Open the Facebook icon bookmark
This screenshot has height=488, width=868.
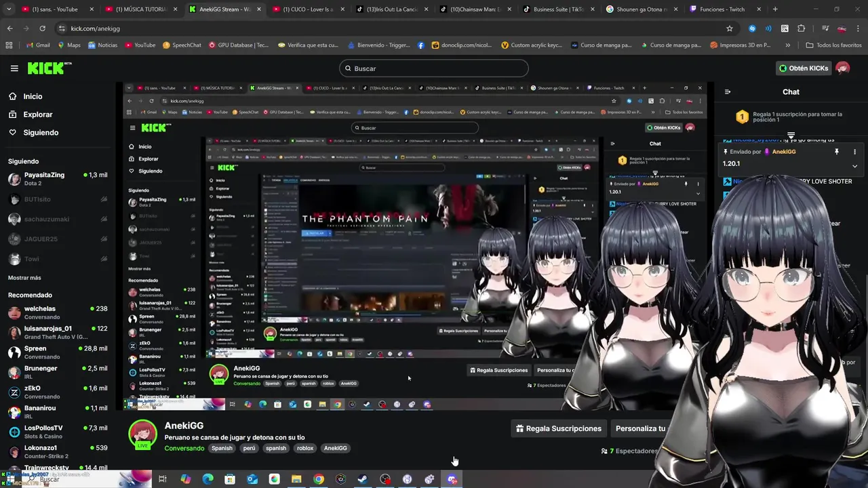tap(421, 45)
